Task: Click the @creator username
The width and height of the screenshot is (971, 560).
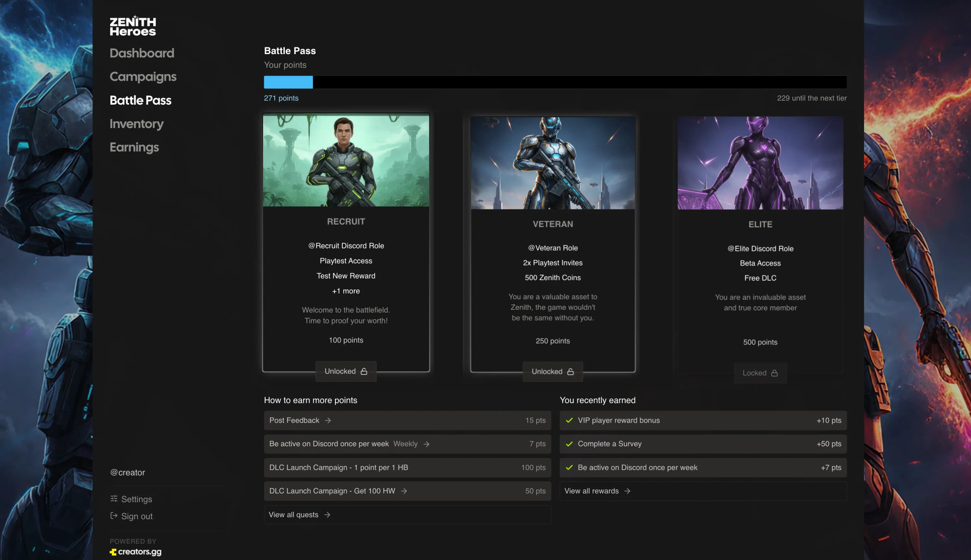Action: pyautogui.click(x=127, y=473)
